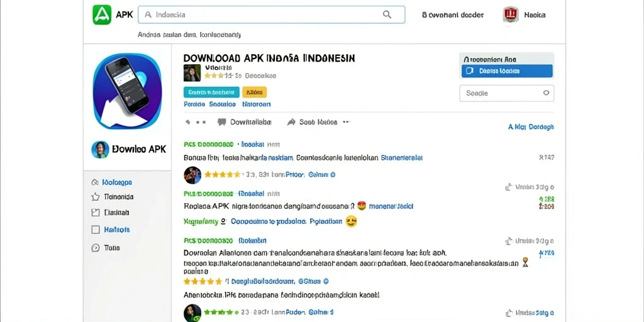Image resolution: width=644 pixels, height=322 pixels.
Task: Open the large phone app icon thumbnail
Action: pyautogui.click(x=127, y=91)
